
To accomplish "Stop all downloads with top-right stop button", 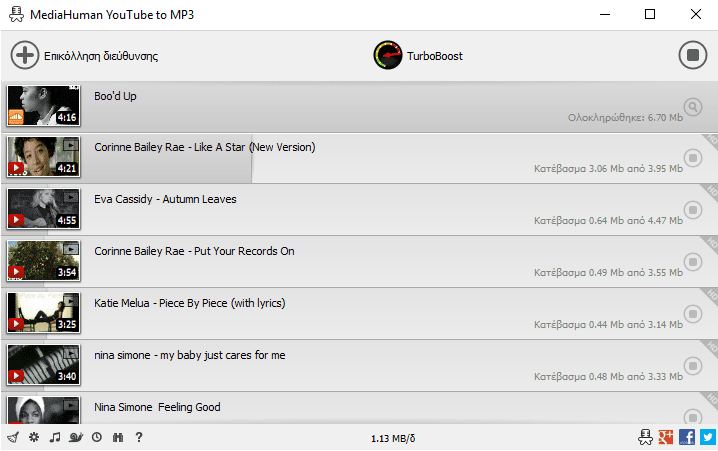I will (x=693, y=55).
